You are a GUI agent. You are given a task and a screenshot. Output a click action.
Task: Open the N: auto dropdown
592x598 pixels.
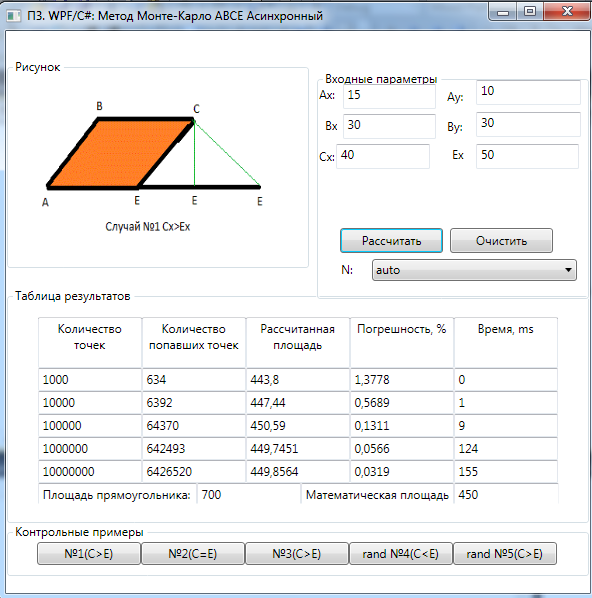click(x=474, y=270)
